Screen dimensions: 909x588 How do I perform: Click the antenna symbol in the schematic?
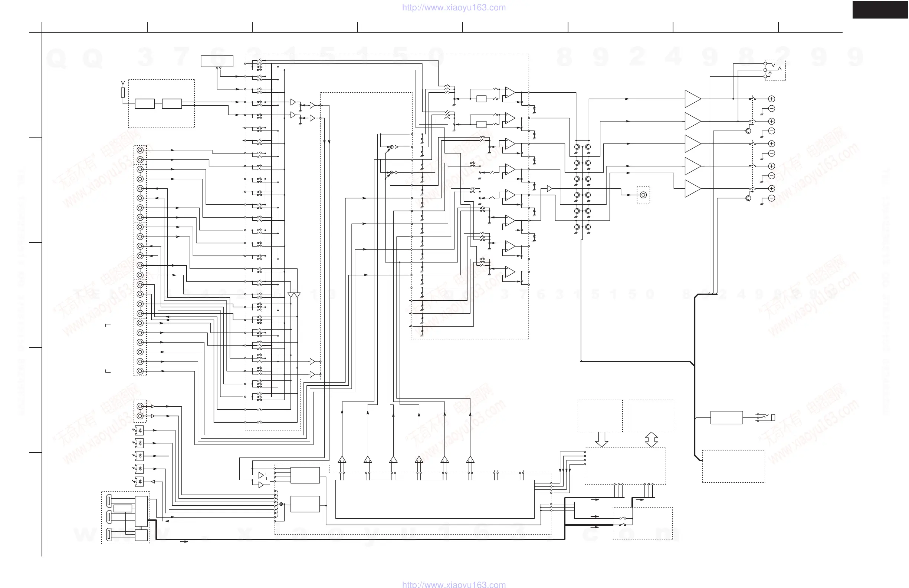(122, 84)
